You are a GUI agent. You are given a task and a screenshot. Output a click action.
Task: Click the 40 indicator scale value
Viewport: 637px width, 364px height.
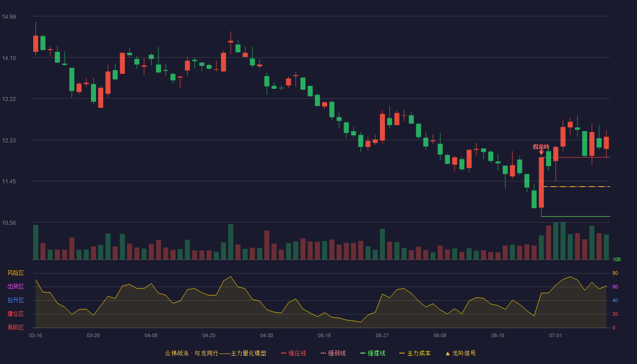tap(615, 301)
